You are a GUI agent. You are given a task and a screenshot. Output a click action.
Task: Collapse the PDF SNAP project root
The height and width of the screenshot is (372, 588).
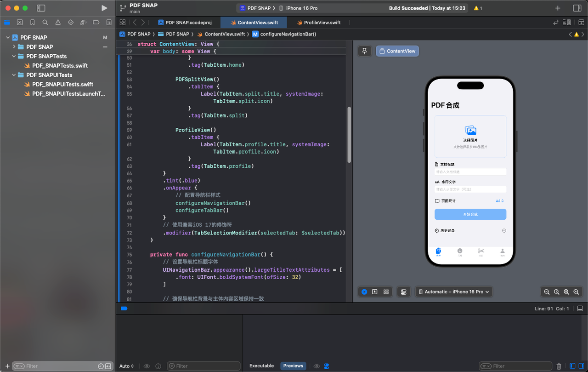click(8, 38)
